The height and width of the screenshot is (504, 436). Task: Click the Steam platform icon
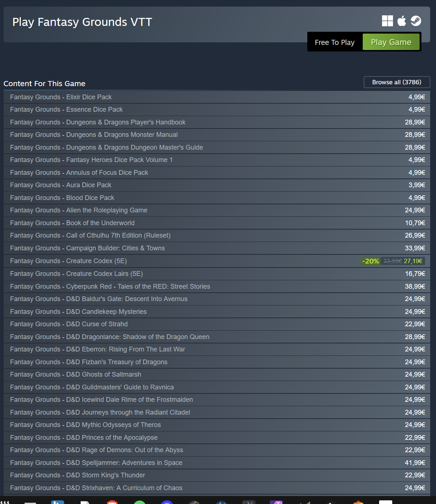(416, 21)
